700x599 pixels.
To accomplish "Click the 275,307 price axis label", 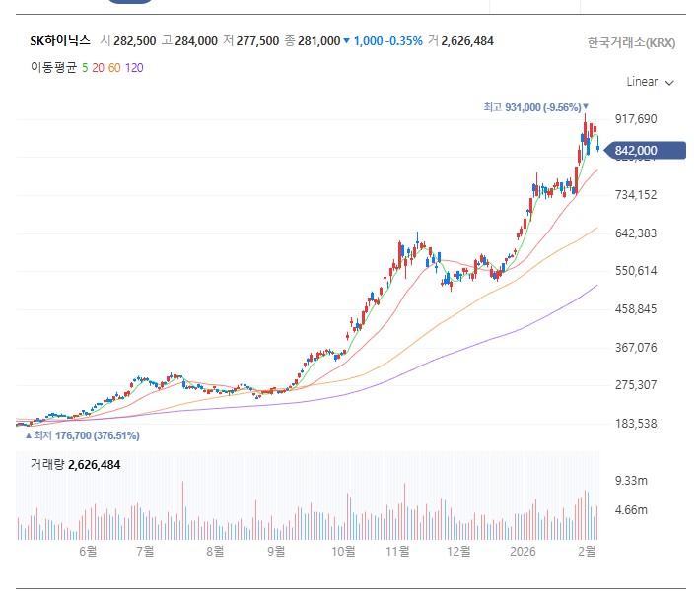I will pyautogui.click(x=636, y=385).
